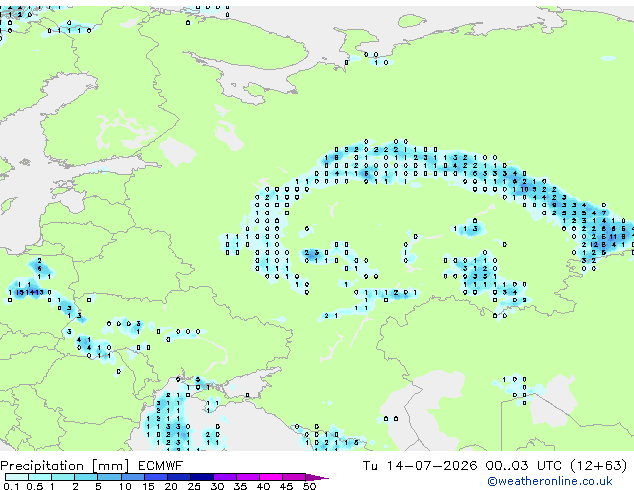Select the 1 to 2 mm legend swatch

pos(63,477)
